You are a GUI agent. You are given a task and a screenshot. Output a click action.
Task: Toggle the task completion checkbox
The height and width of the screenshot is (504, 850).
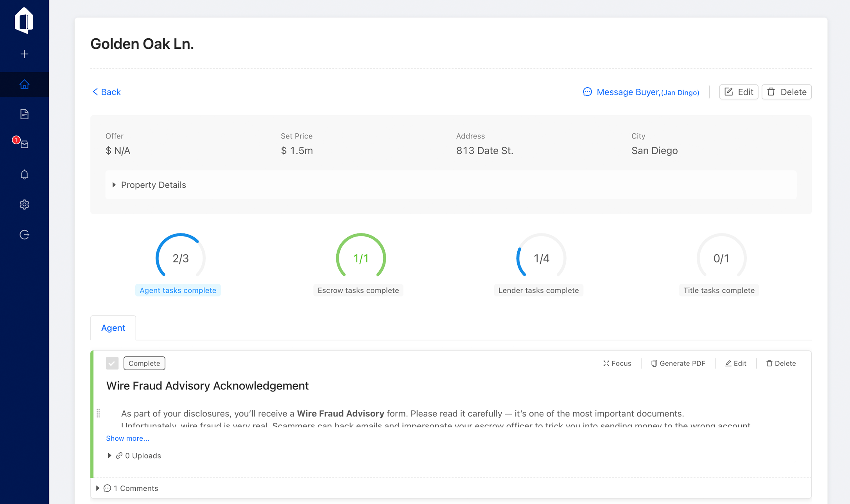tap(112, 363)
